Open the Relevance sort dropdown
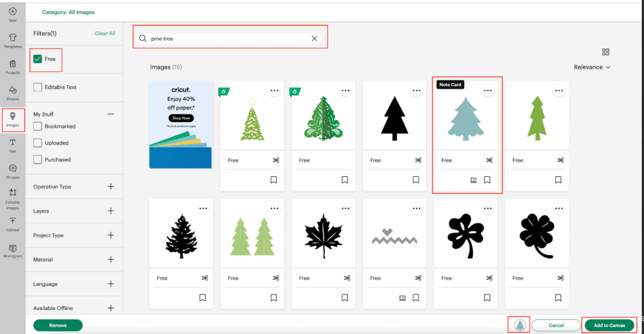This screenshot has width=644, height=334. click(592, 67)
